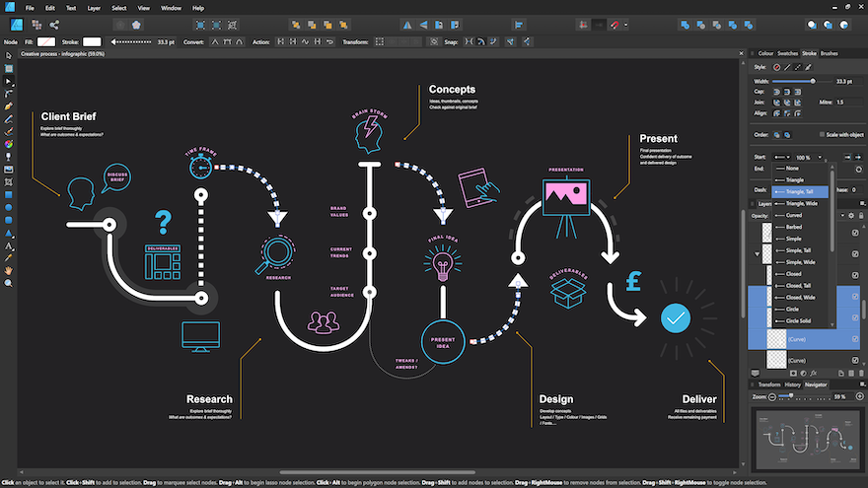This screenshot has height=488, width=868.
Task: Select the Move tool arrow
Action: [x=8, y=55]
